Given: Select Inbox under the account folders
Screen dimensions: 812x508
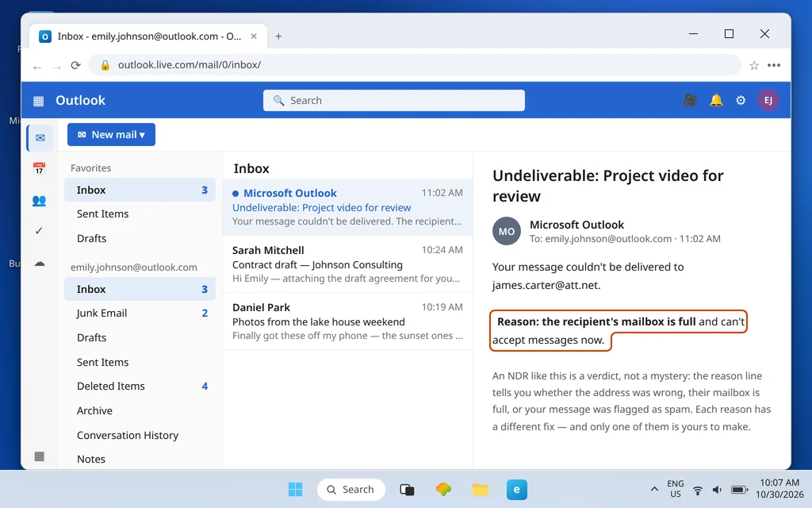Looking at the screenshot, I should coord(140,289).
